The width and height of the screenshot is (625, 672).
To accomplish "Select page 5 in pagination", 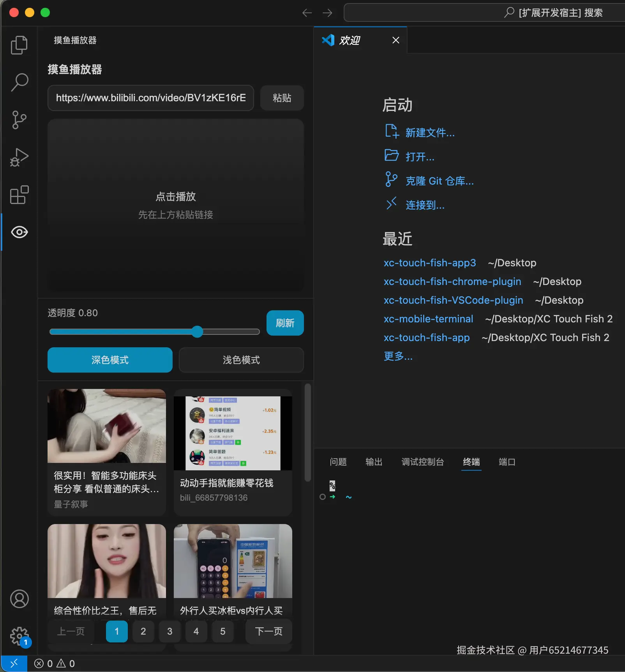I will pyautogui.click(x=223, y=631).
